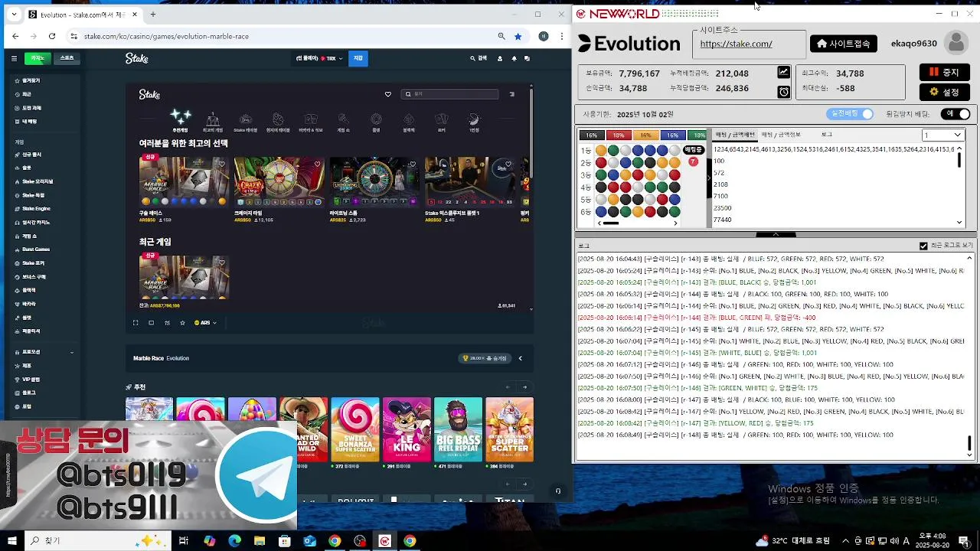Toggle the 뒤김방지 배팅 예 switch

tap(957, 114)
